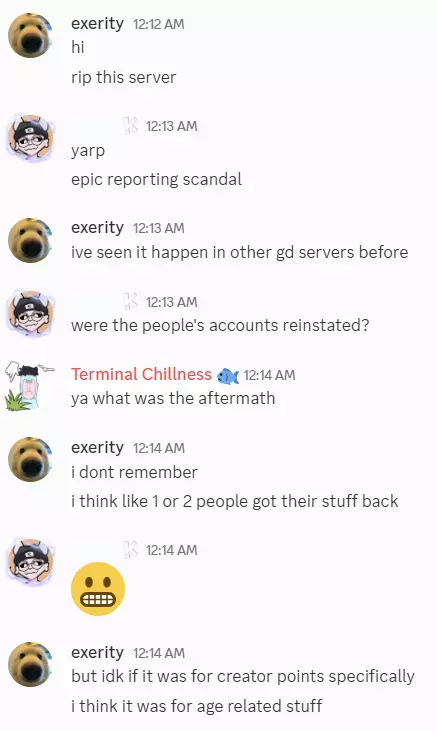Click the 12:12 AM timestamp
437x731 pixels.
pos(159,24)
